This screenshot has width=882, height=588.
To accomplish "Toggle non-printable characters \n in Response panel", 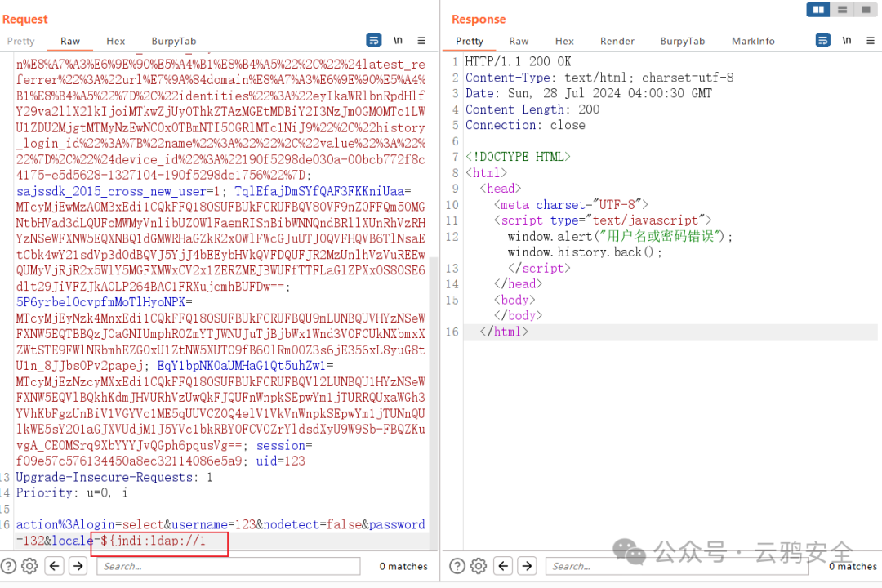I will pyautogui.click(x=847, y=41).
